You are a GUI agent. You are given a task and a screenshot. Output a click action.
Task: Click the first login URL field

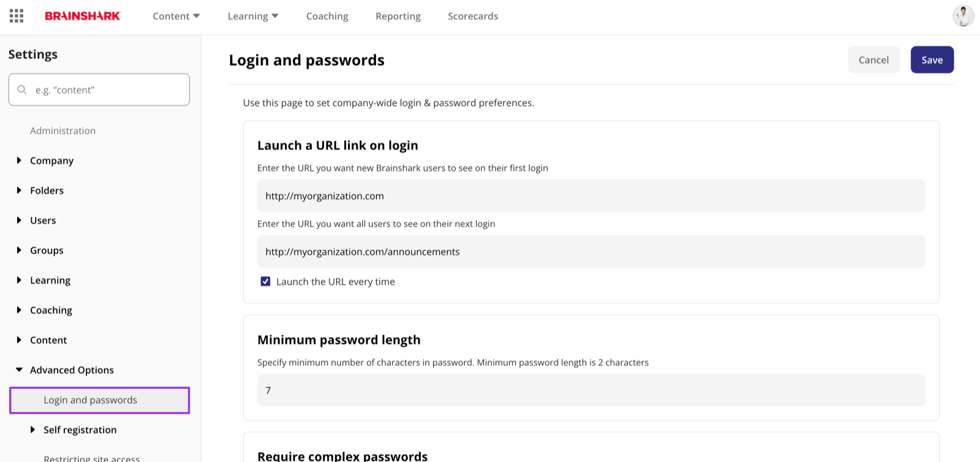click(591, 196)
